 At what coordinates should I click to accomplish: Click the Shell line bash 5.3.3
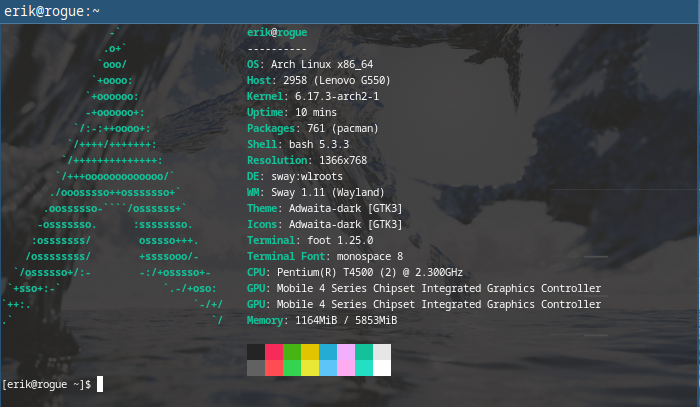(298, 145)
